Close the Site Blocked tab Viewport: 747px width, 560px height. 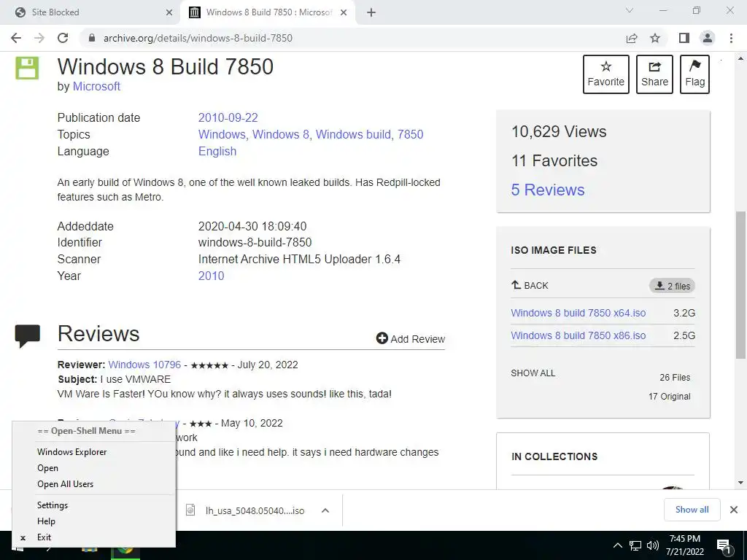coord(169,12)
